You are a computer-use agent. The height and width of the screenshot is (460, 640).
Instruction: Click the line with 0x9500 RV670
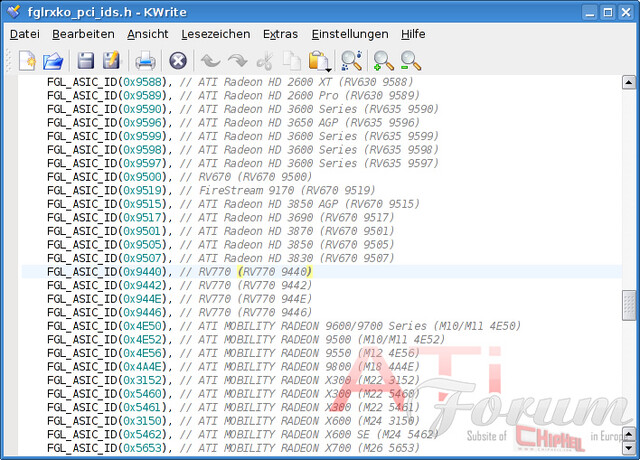(x=180, y=177)
